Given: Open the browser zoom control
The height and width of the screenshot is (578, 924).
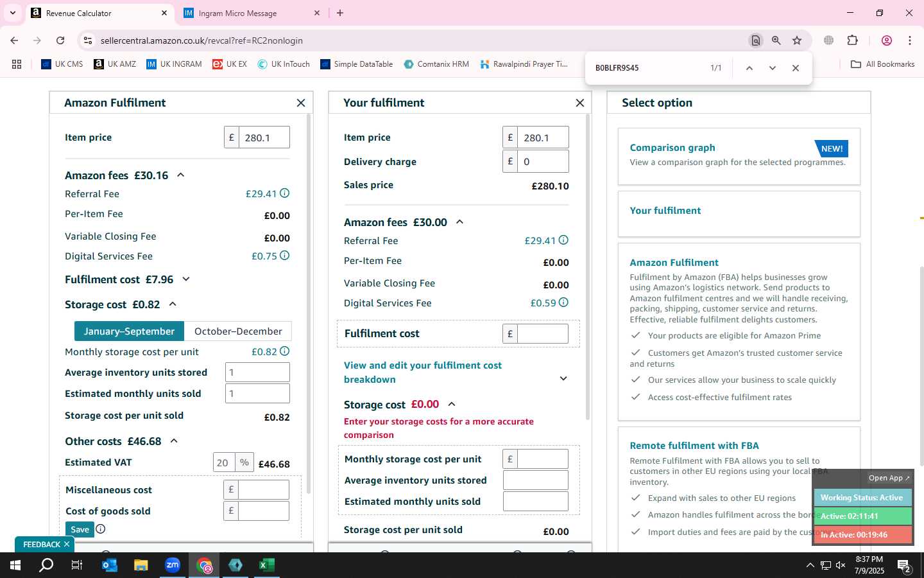Looking at the screenshot, I should click(776, 40).
